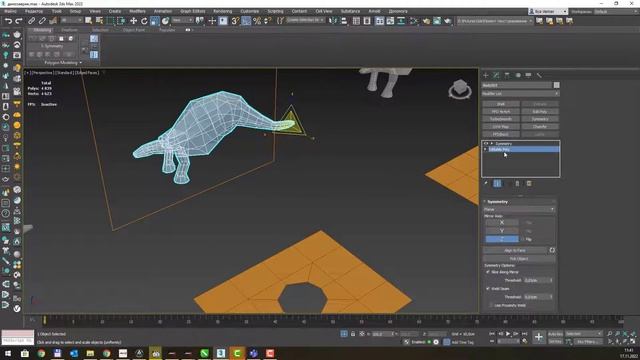
Task: Click the Undo arrow in main toolbar
Action: 9,21
